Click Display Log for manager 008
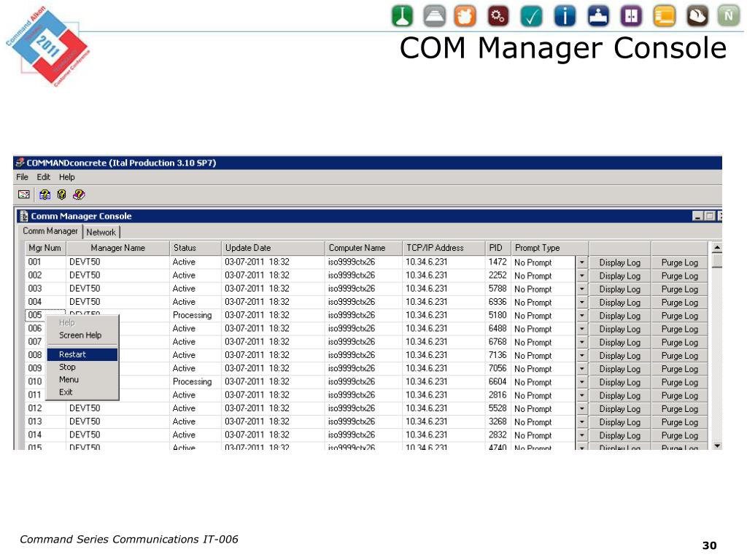The width and height of the screenshot is (747, 560). point(619,356)
